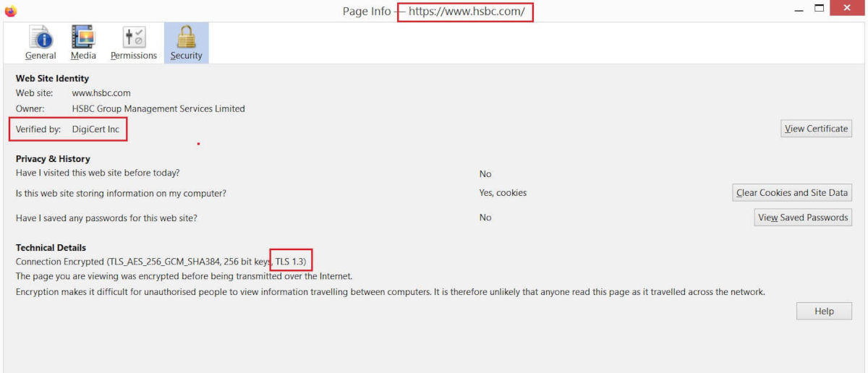Click the Technical Details heading

(x=51, y=247)
